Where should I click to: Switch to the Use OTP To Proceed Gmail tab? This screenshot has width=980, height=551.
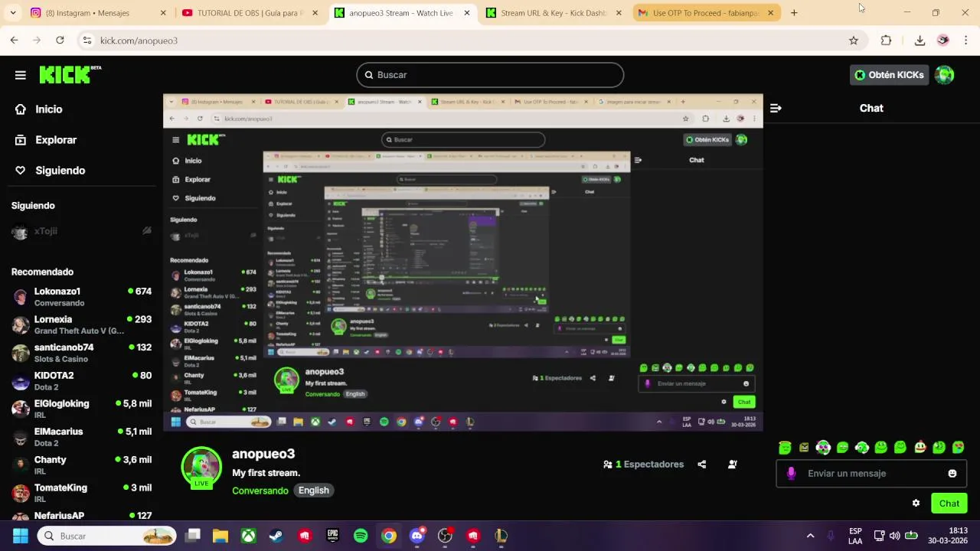click(x=705, y=13)
